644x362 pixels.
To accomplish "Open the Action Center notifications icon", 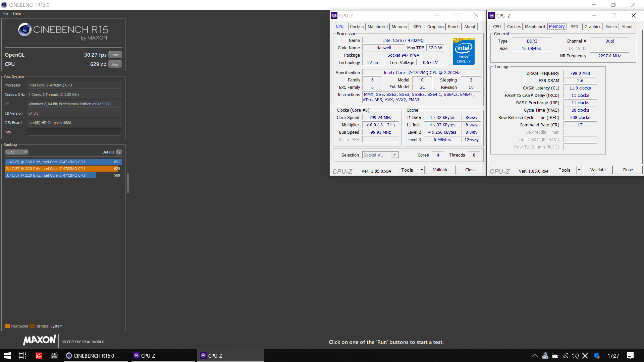I will tap(630, 356).
